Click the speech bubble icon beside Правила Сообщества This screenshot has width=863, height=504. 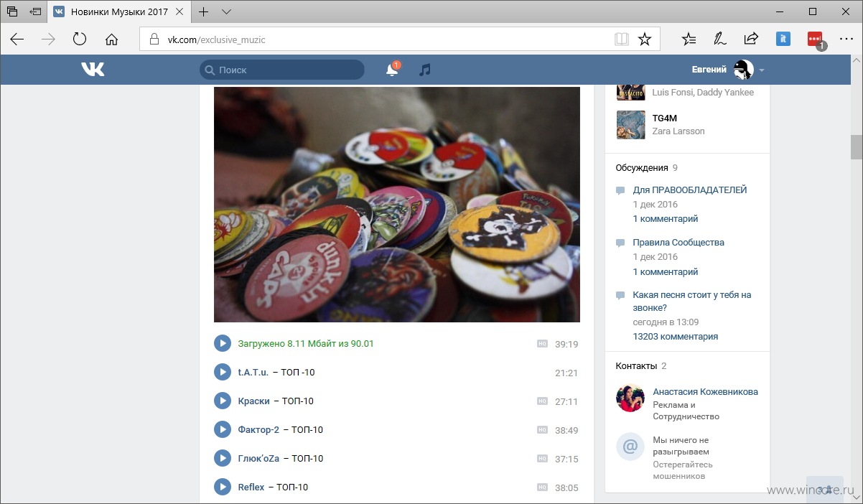(x=620, y=243)
